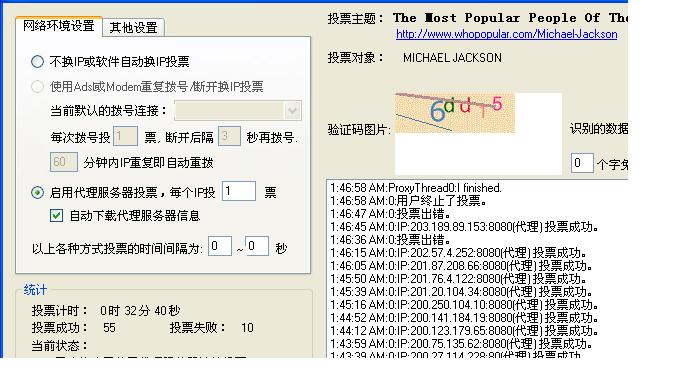This screenshot has height=384, width=683.
Task: Select log line 1:46:58 AM ProxyThread0 finished
Action: tap(416, 188)
